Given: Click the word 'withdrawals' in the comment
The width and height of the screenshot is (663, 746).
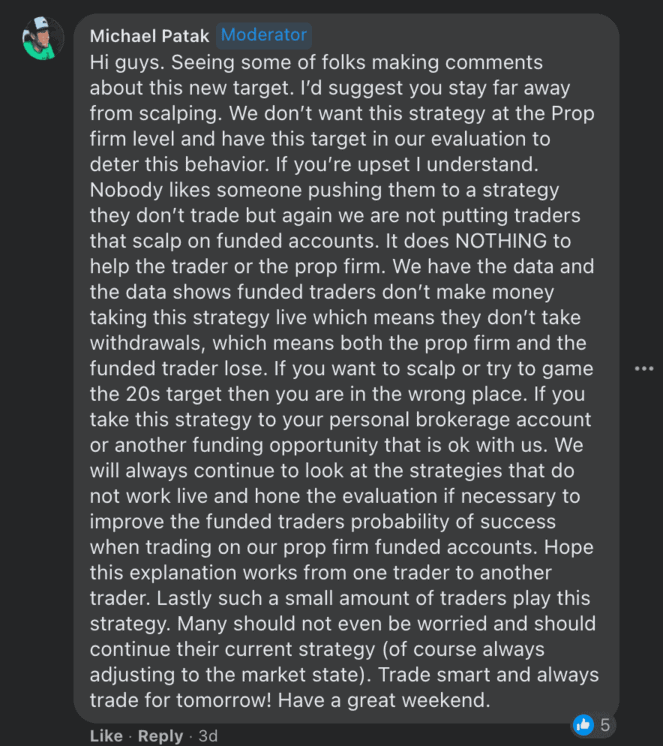Looking at the screenshot, I should 147,343.
